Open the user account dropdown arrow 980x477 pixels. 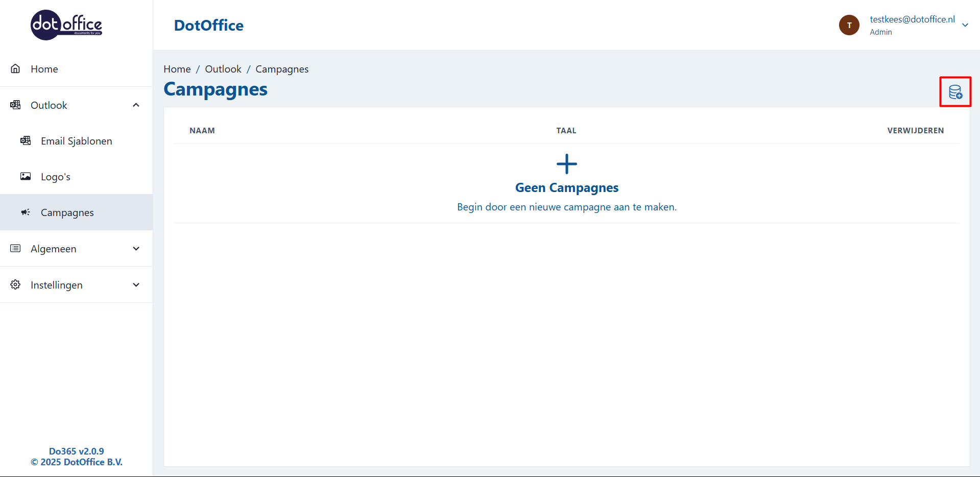[x=965, y=25]
